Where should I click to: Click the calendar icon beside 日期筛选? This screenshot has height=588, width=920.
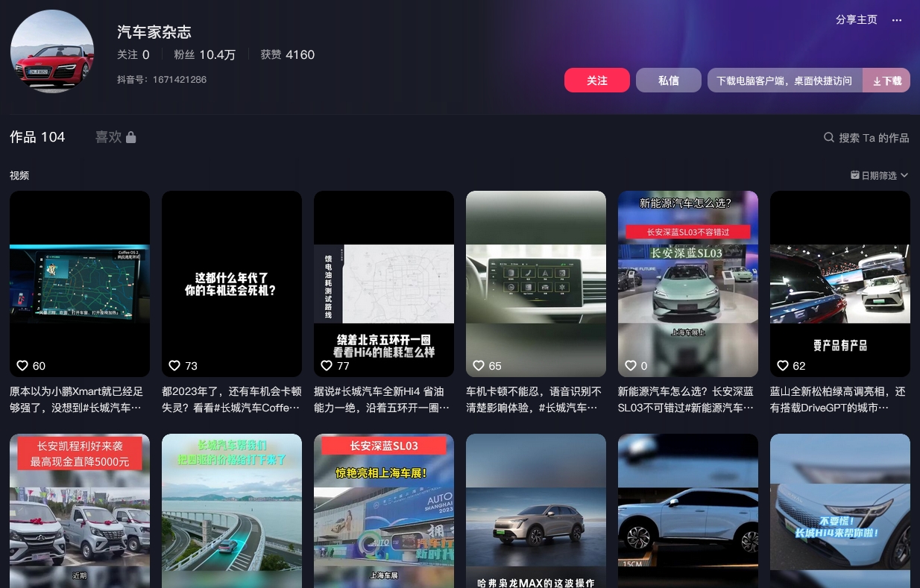pos(855,175)
